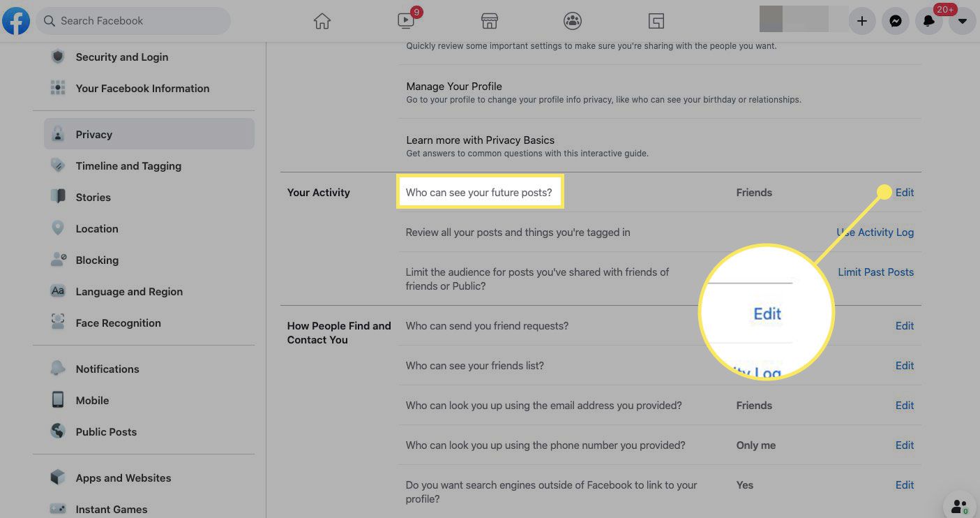The height and width of the screenshot is (518, 980).
Task: Click the plus Create button
Action: pyautogui.click(x=862, y=21)
